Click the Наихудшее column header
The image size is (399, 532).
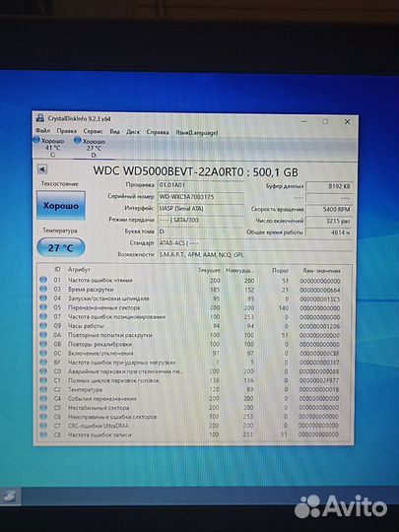[239, 270]
